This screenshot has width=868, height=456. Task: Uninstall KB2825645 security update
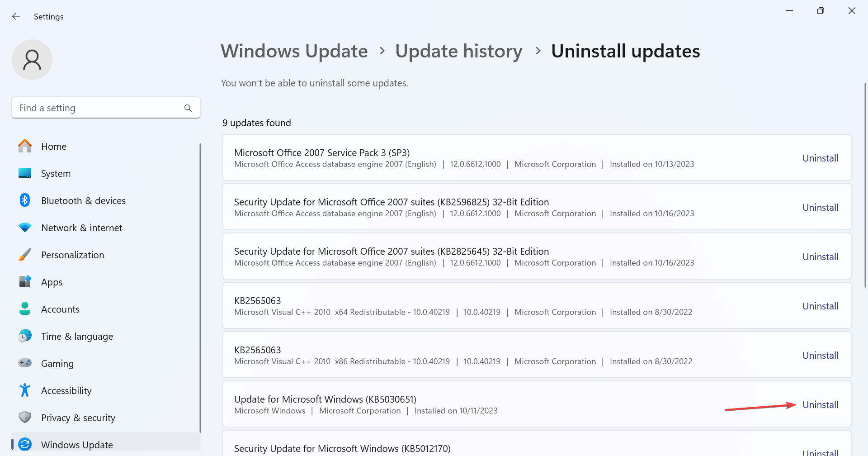820,257
